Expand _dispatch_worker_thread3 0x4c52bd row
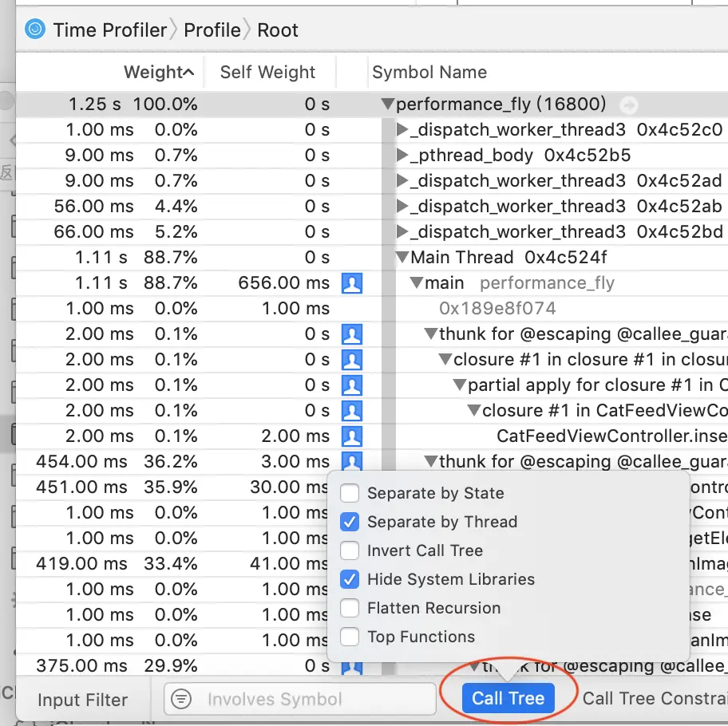This screenshot has height=726, width=728. [x=402, y=231]
